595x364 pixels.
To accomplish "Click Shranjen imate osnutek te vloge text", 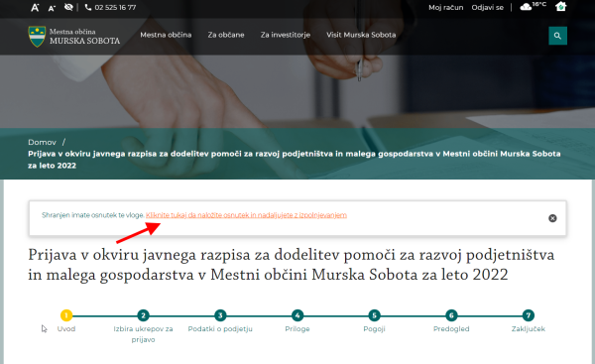I will 92,215.
